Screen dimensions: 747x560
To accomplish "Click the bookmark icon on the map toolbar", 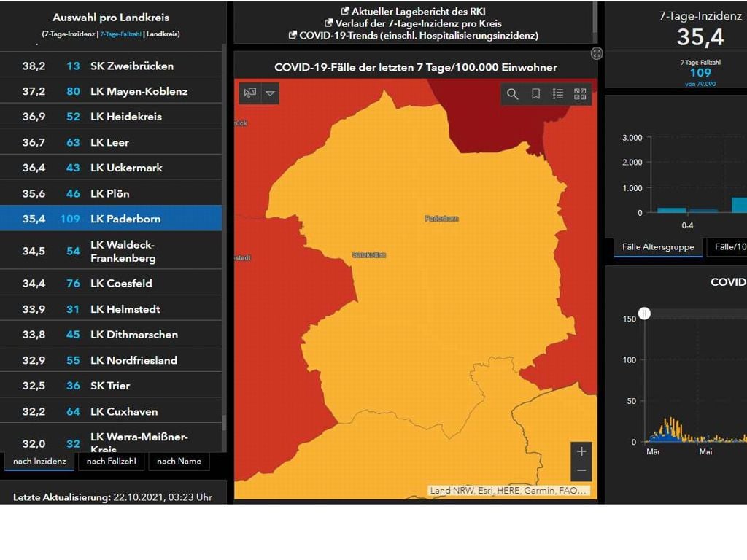I will click(x=536, y=93).
